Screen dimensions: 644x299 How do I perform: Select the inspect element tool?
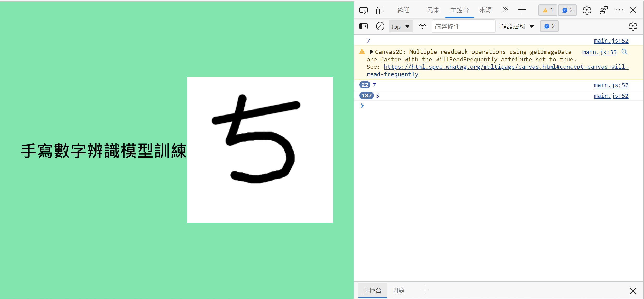tap(363, 10)
